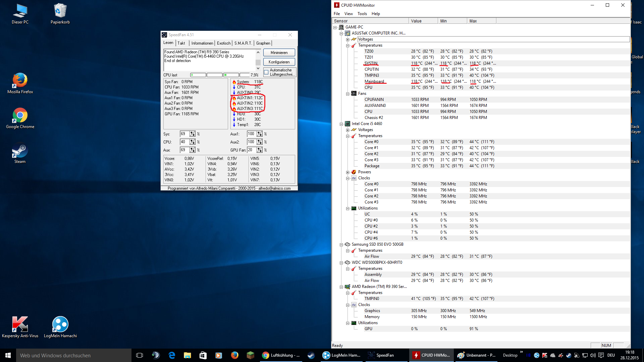This screenshot has height=362, width=644.
Task: Open the Tools menu in HWMonitor
Action: pyautogui.click(x=362, y=14)
